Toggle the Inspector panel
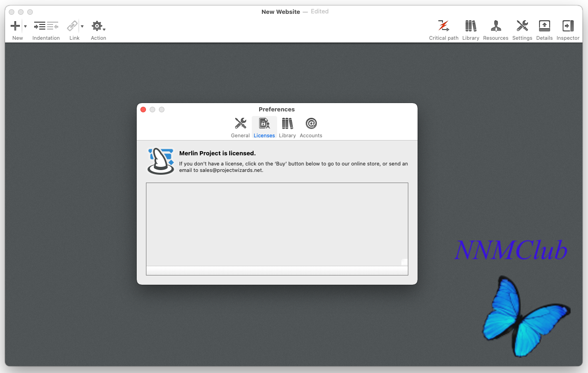 click(x=568, y=26)
